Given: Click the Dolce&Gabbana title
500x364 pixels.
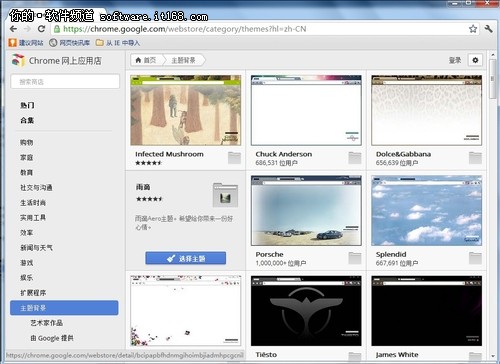Looking at the screenshot, I should [x=403, y=154].
